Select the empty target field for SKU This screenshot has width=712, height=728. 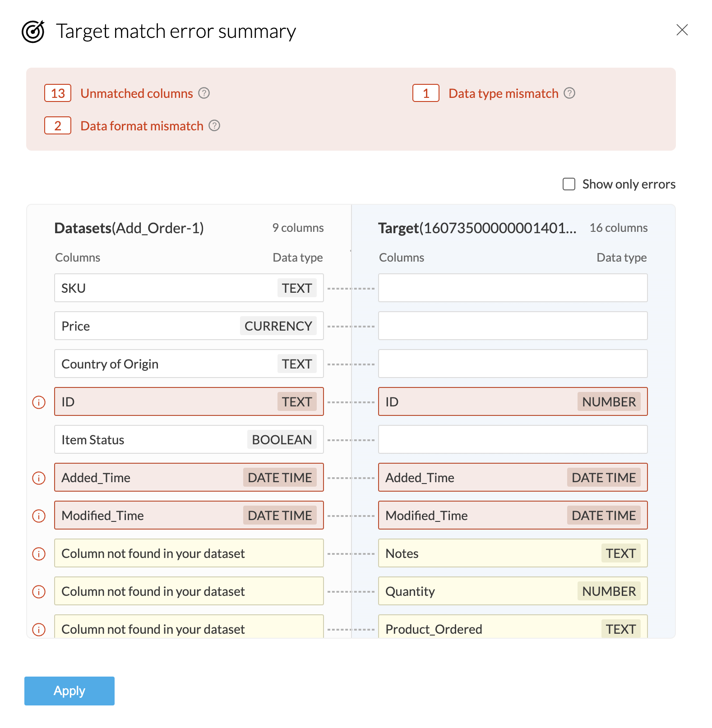click(x=513, y=288)
